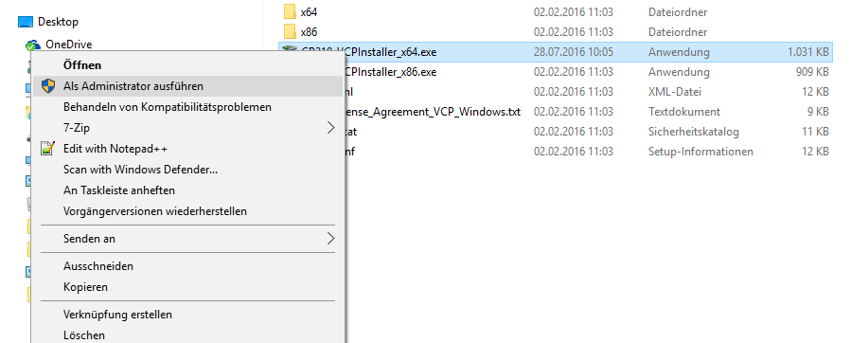The image size is (868, 343).
Task: Choose Vorgängerversionen wiederherstellen entry
Action: click(155, 211)
